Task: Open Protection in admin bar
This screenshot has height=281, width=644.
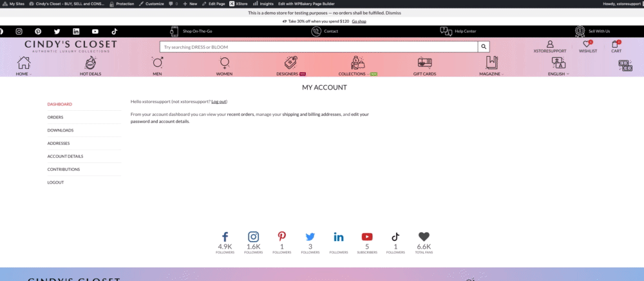Action: (122, 4)
